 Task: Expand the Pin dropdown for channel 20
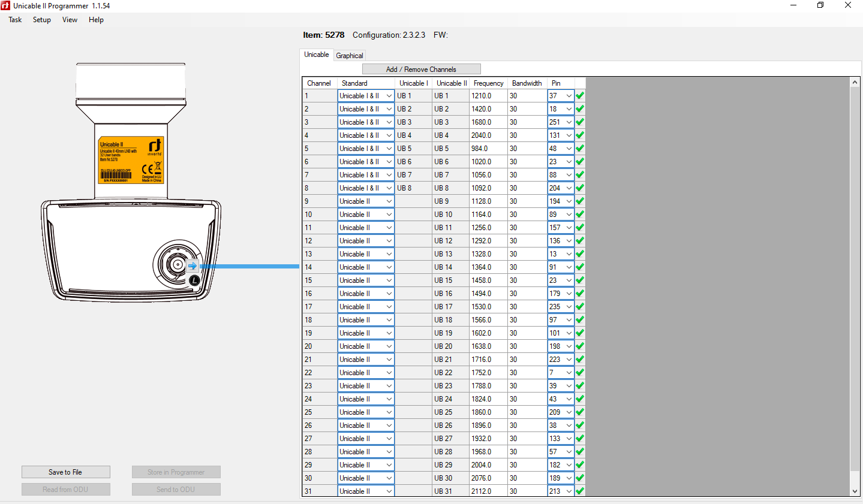(x=569, y=346)
